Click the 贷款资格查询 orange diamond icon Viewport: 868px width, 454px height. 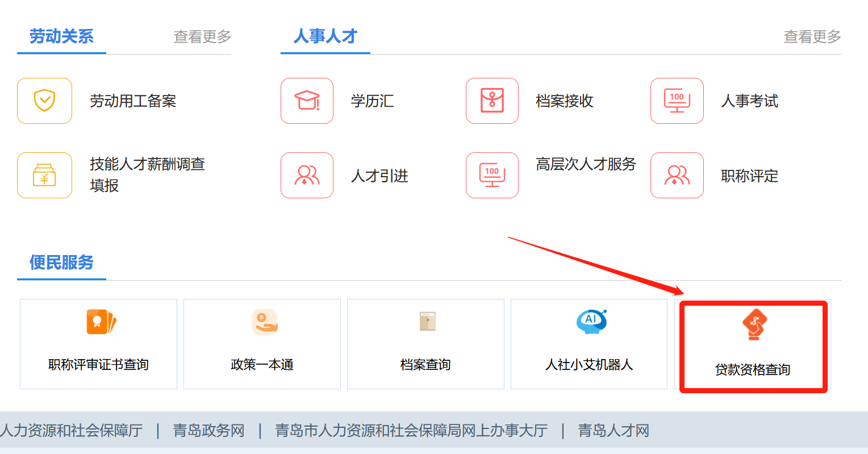tap(754, 324)
